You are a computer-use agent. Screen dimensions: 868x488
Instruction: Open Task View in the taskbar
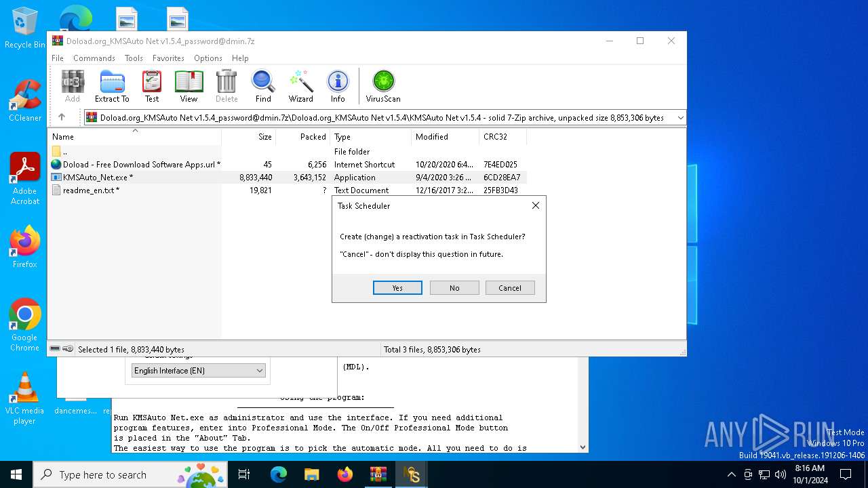tap(244, 474)
